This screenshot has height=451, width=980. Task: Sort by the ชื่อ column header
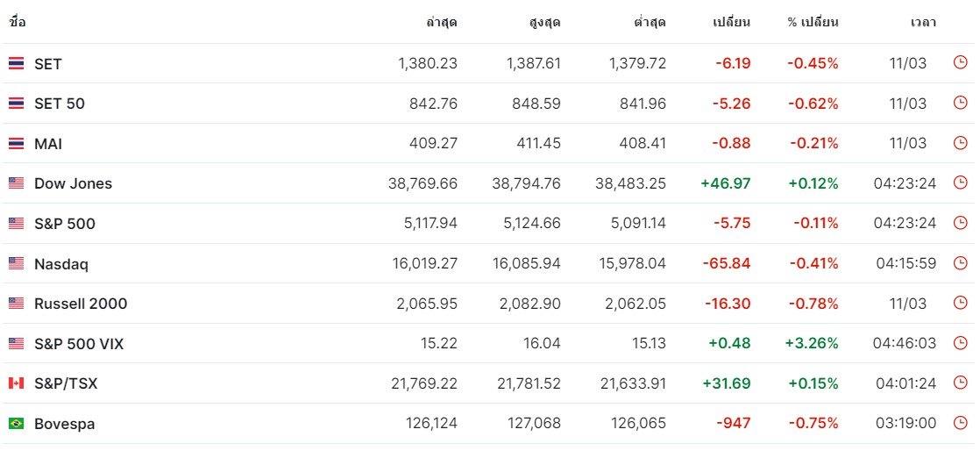tap(18, 22)
